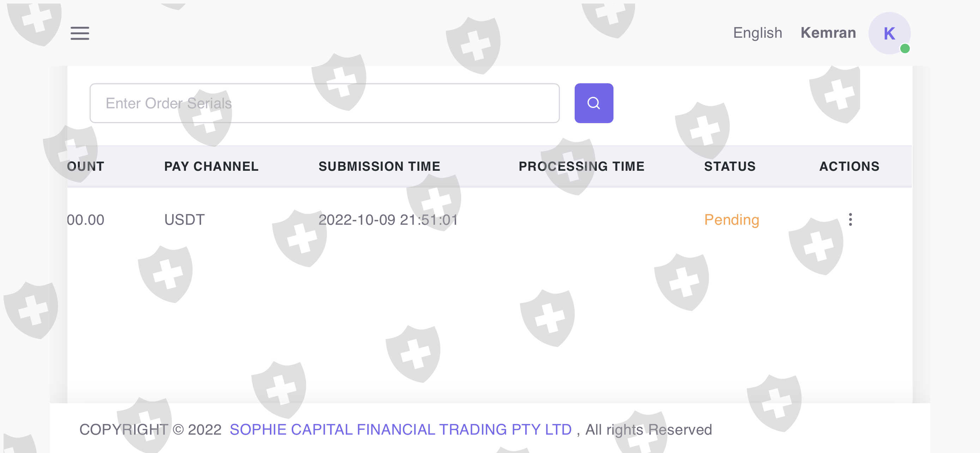Open the hamburger sidebar menu
Screen dimensions: 980x453
[x=79, y=33]
